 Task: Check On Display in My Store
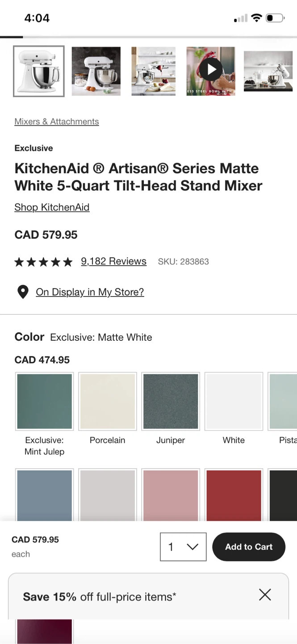[x=90, y=292]
